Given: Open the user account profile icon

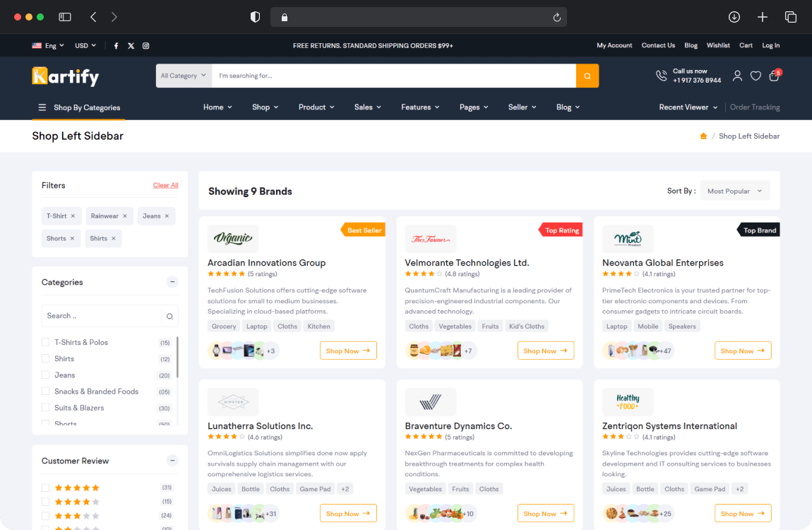Looking at the screenshot, I should [737, 76].
